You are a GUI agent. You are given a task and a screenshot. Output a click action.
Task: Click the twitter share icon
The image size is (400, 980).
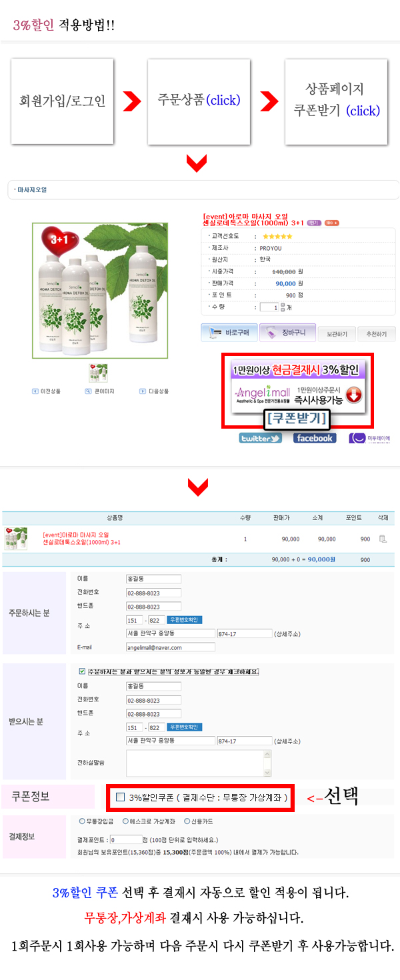pyautogui.click(x=261, y=438)
